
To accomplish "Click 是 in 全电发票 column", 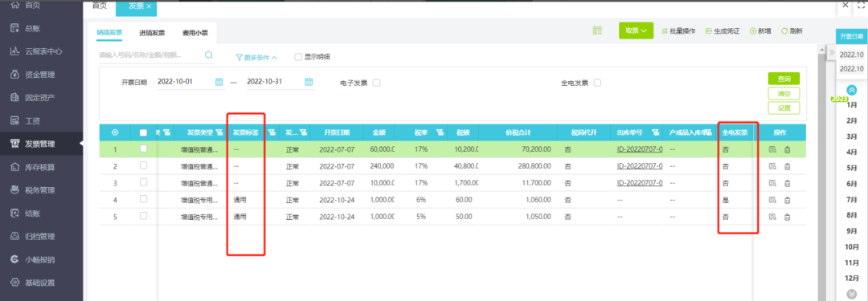I will 725,200.
